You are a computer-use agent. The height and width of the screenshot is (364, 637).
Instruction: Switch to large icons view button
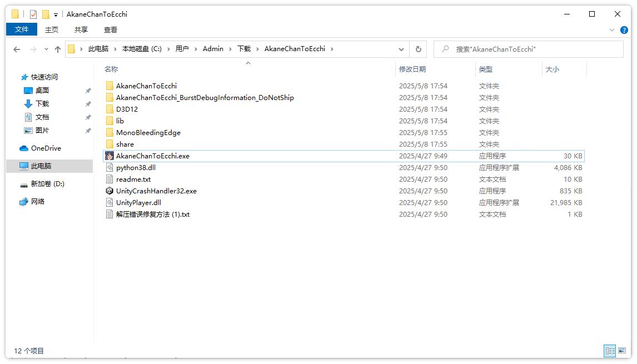click(622, 350)
